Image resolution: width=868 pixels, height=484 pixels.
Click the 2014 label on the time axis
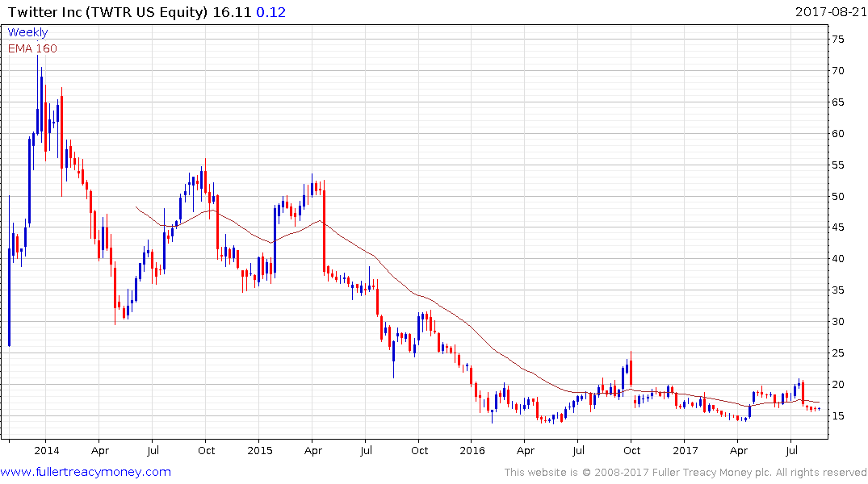(x=47, y=450)
